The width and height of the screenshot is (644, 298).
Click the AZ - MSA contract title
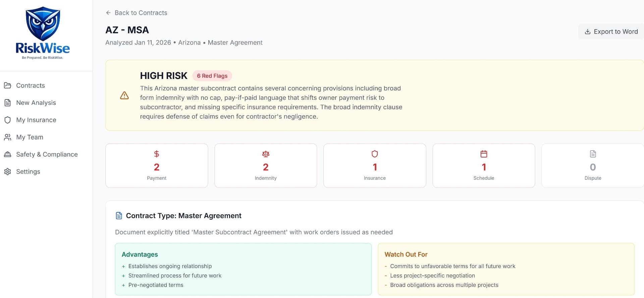pyautogui.click(x=127, y=30)
